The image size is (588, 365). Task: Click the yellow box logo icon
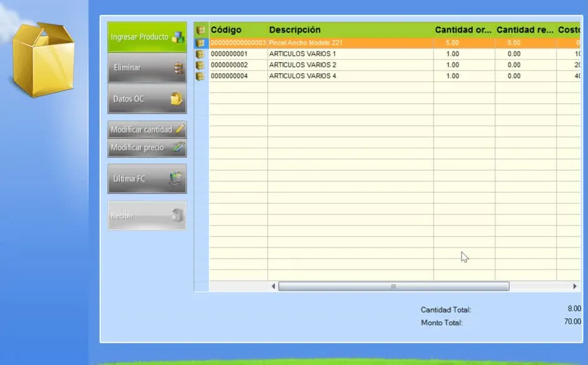pyautogui.click(x=43, y=59)
